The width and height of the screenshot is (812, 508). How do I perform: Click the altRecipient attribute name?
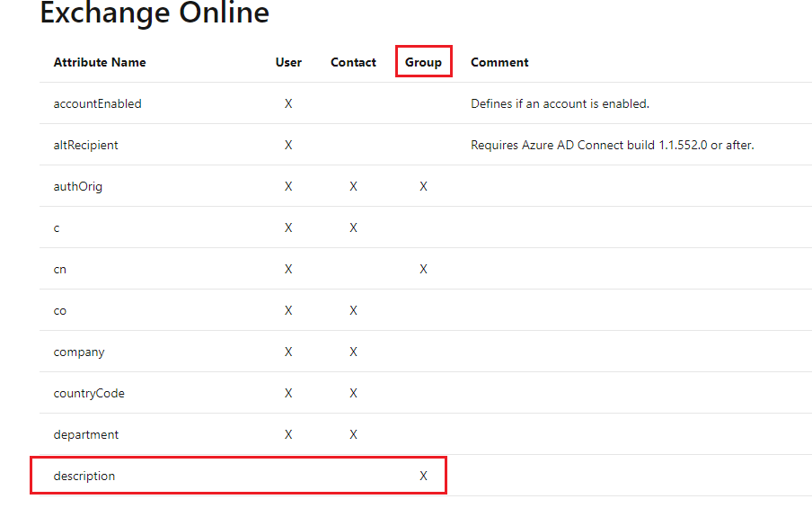[85, 145]
